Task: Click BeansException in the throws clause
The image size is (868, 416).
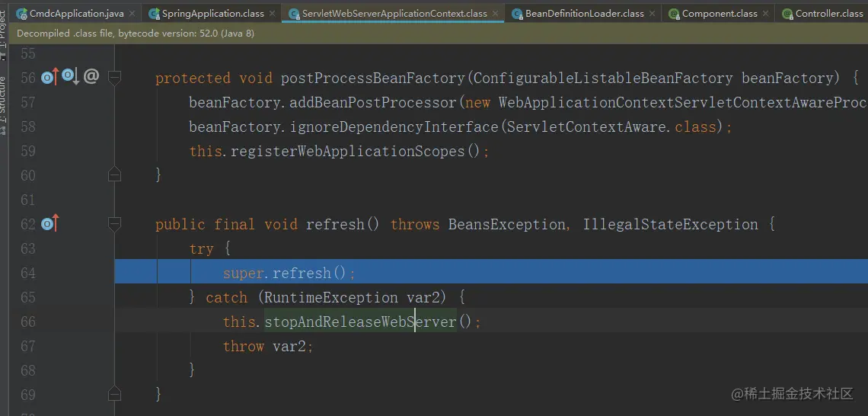Action: click(x=506, y=224)
